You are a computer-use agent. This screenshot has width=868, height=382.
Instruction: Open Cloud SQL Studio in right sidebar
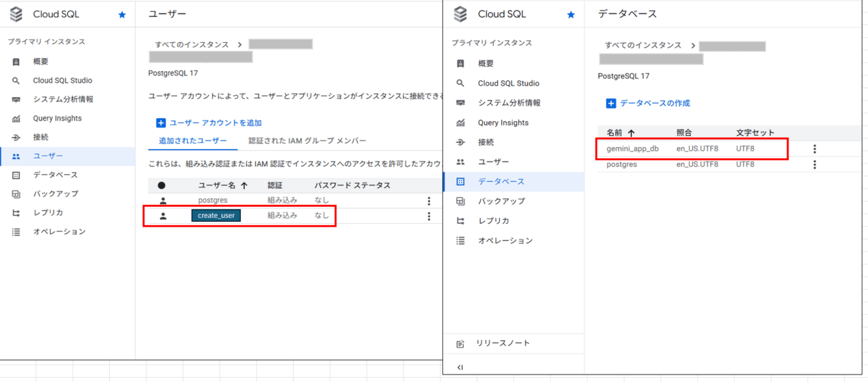(x=508, y=83)
